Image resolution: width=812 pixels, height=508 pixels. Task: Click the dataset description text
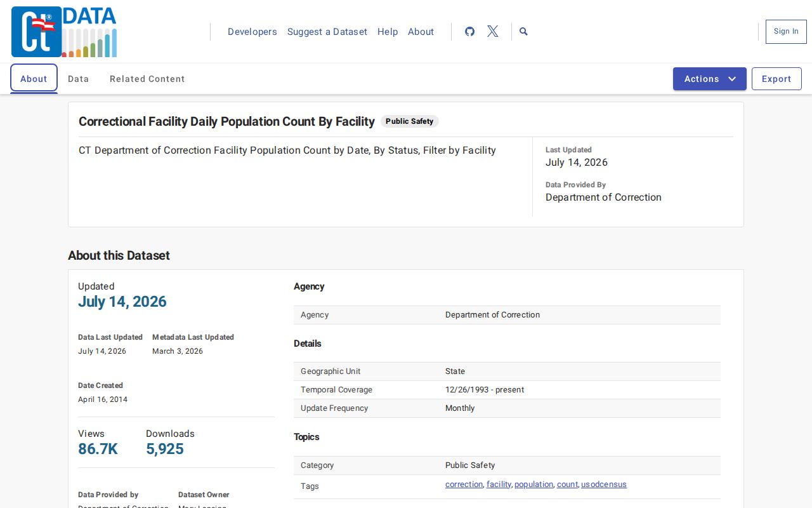287,150
